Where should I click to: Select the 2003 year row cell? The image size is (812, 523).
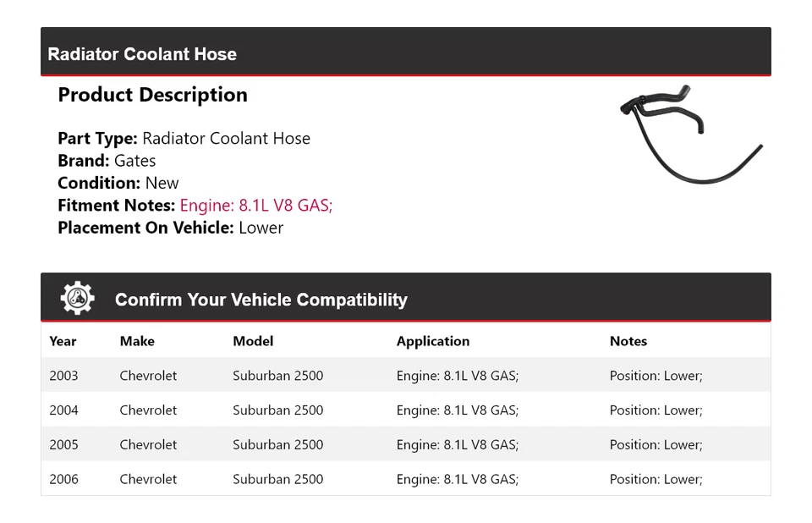point(63,375)
